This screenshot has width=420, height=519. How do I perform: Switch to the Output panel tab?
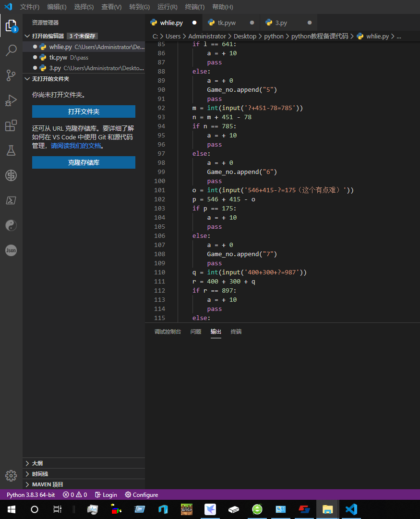(x=216, y=332)
